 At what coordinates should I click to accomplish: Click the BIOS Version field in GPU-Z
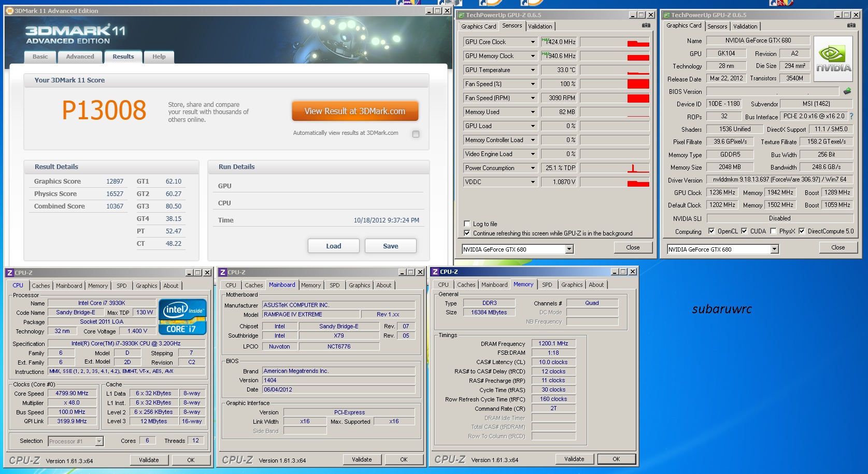[x=773, y=91]
